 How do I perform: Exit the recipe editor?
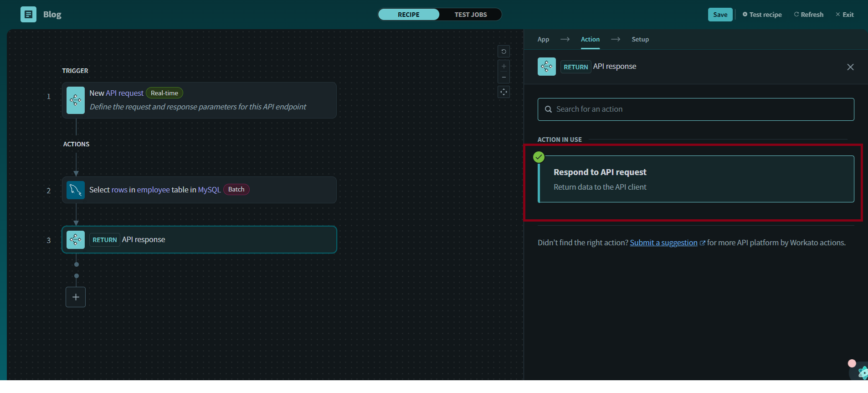click(845, 15)
